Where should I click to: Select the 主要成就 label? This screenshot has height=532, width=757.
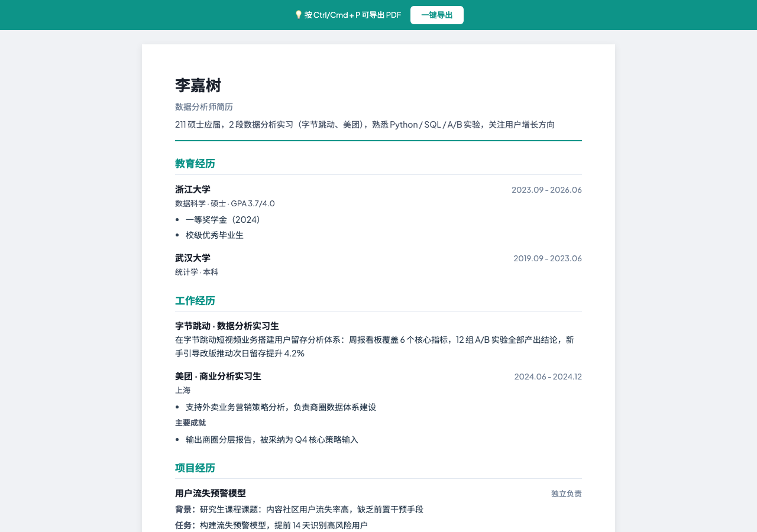tap(190, 423)
